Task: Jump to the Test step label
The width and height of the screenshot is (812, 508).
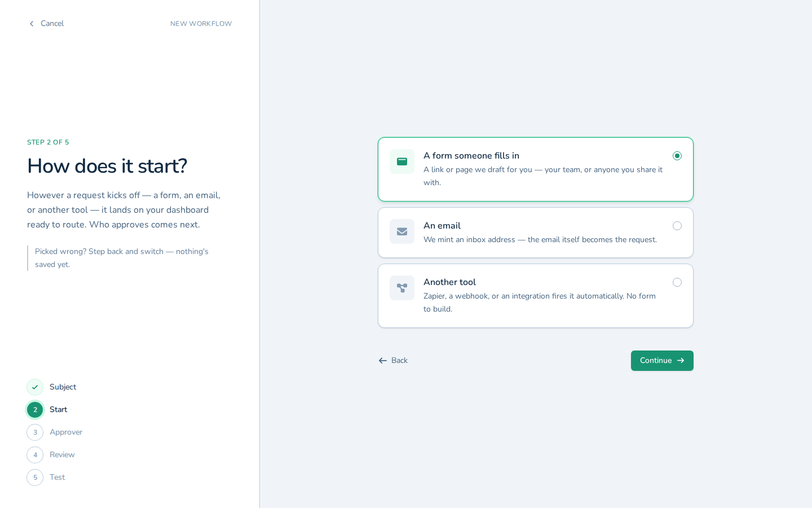Action: tap(57, 478)
